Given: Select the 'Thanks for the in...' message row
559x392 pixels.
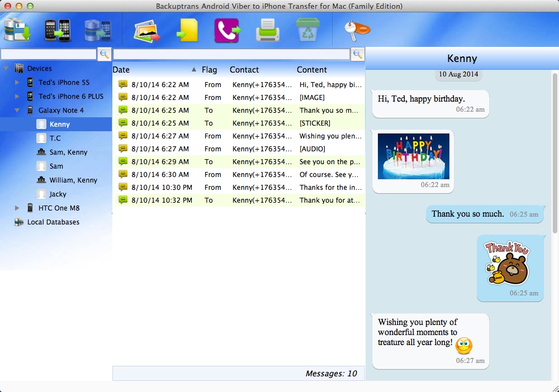Looking at the screenshot, I should (x=240, y=187).
